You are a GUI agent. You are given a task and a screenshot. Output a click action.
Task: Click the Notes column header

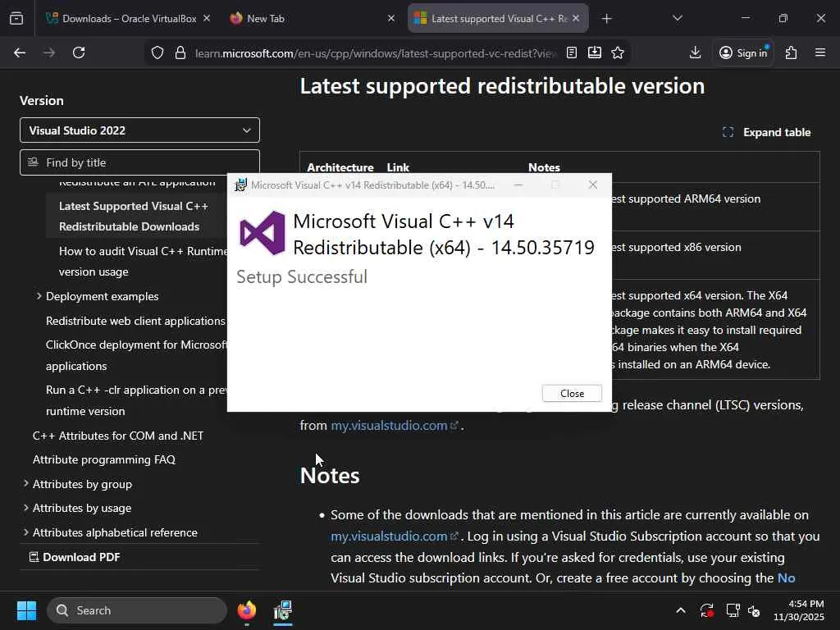coord(544,167)
